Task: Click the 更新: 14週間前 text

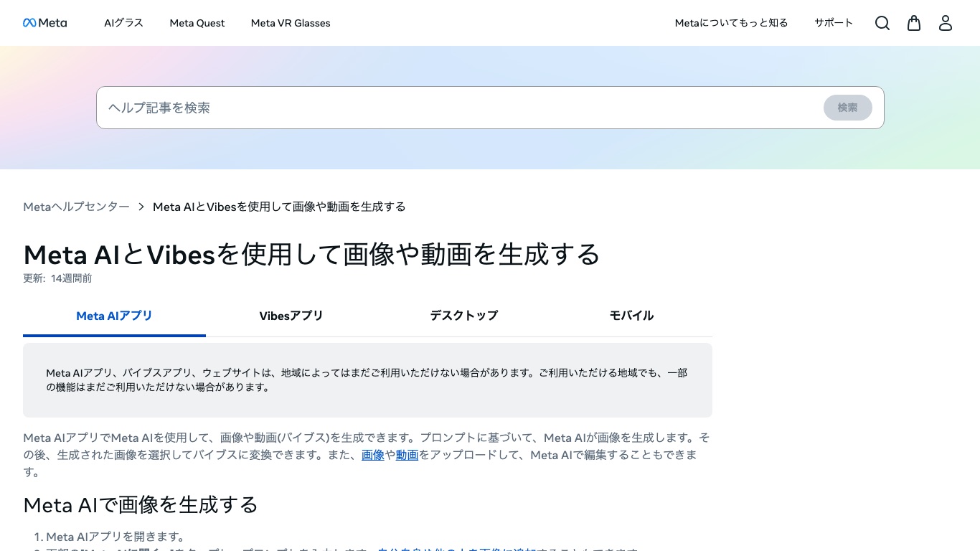Action: 57,278
